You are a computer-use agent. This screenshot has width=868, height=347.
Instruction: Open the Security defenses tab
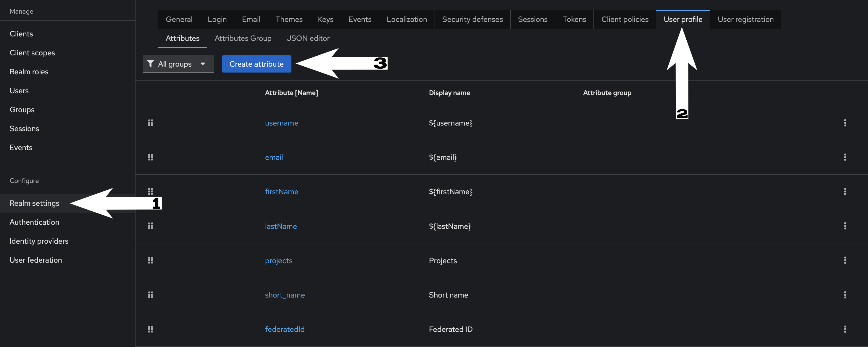pyautogui.click(x=472, y=19)
